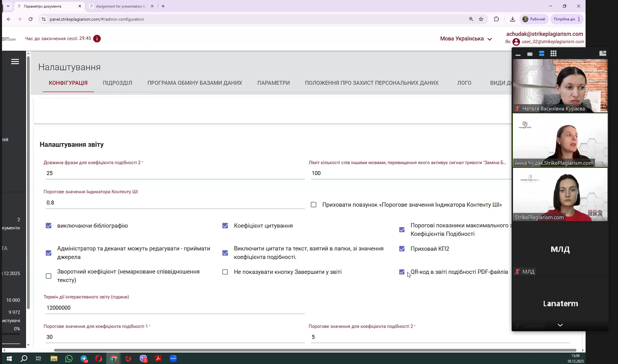
Task: Check Не показувати кнопку Завершити у звіті
Action: click(x=225, y=272)
